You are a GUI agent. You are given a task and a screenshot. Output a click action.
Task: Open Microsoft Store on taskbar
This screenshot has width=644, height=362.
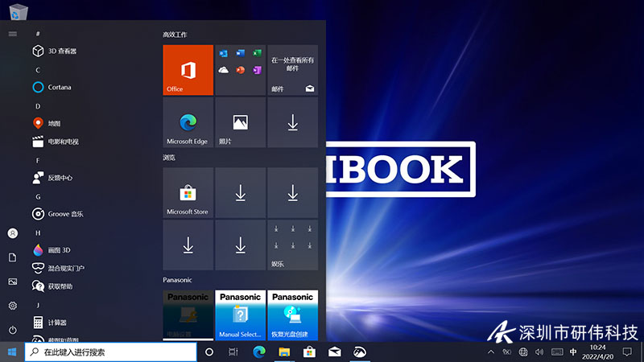pyautogui.click(x=309, y=352)
